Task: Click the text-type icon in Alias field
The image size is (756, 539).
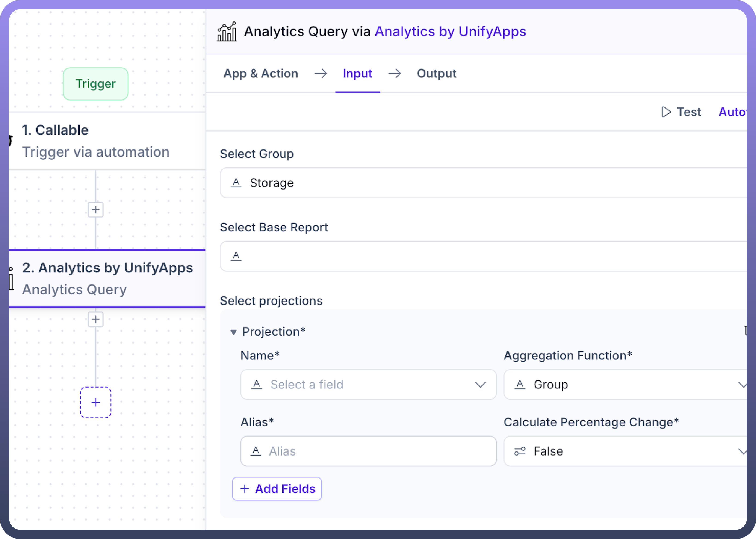Action: click(x=255, y=451)
